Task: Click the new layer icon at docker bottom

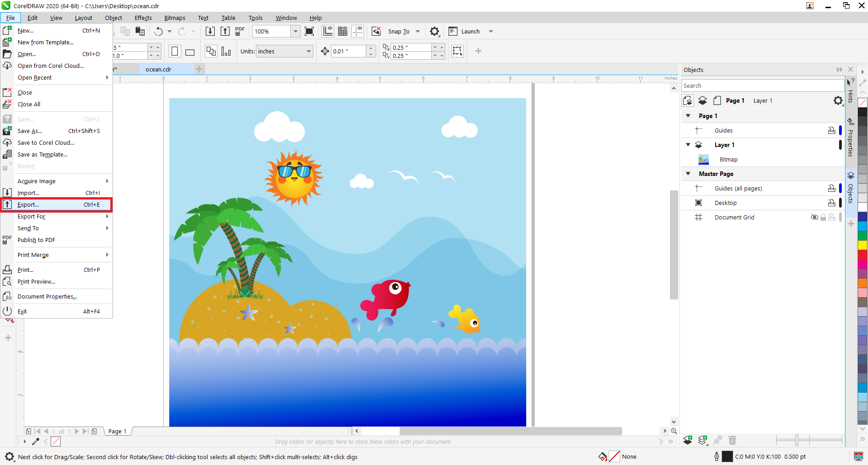Action: tap(688, 440)
